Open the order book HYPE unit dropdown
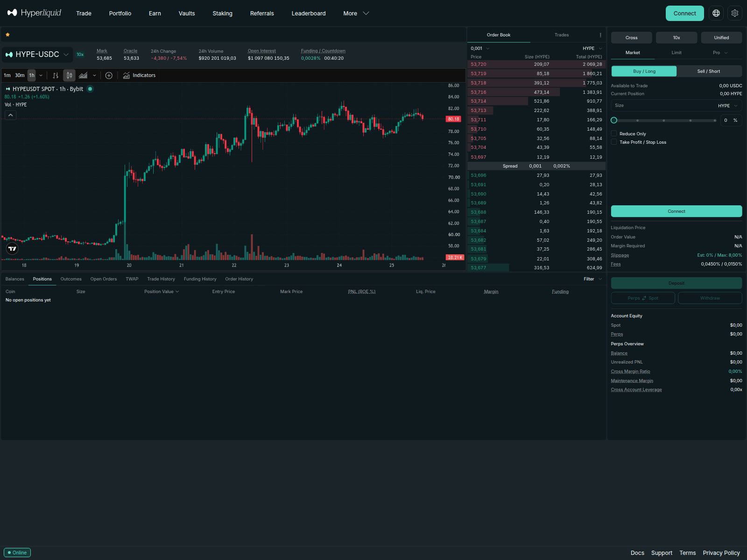747x560 pixels. [592, 48]
